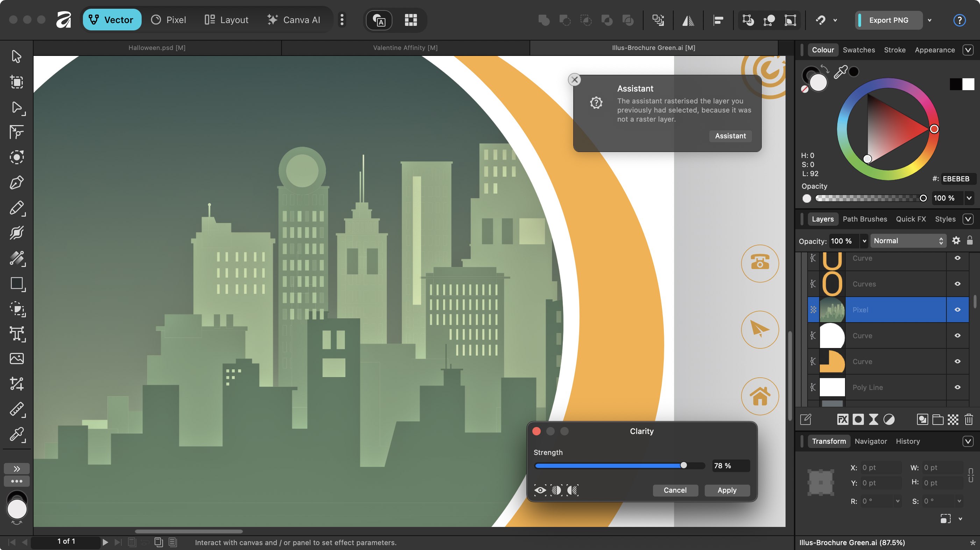Switch to the Pixel persona
980x550 pixels.
point(169,19)
